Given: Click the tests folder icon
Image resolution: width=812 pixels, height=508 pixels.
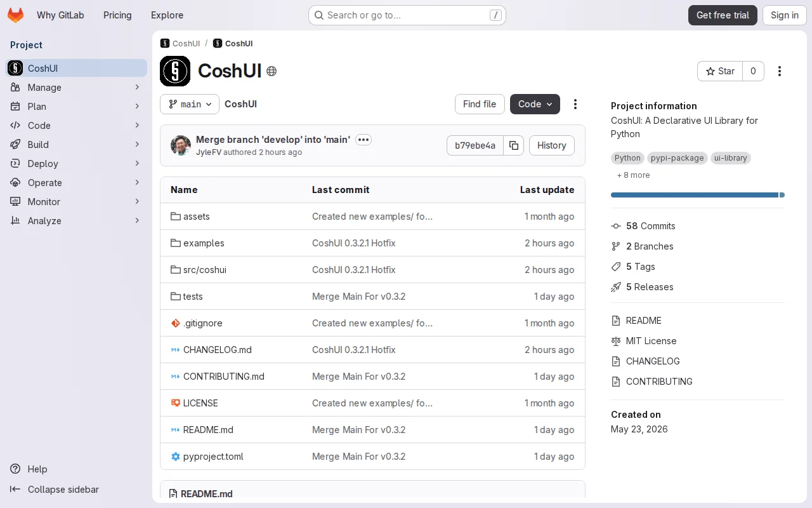Looking at the screenshot, I should click(176, 297).
